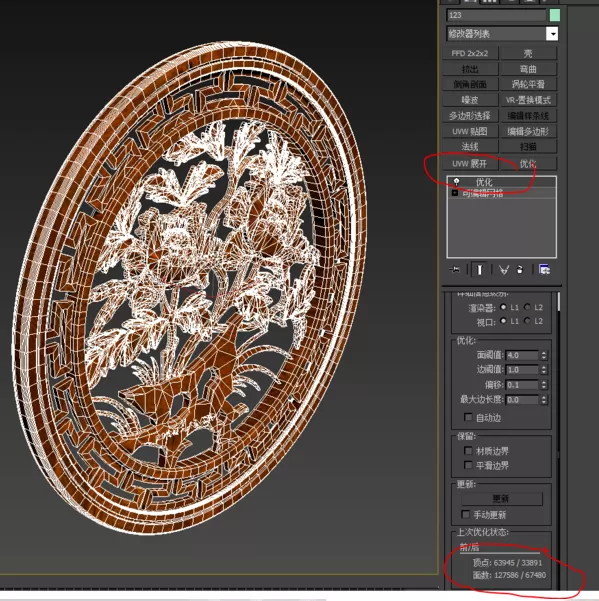Open the 修改器列表 dropdown
Image resolution: width=599 pixels, height=601 pixels.
click(552, 34)
